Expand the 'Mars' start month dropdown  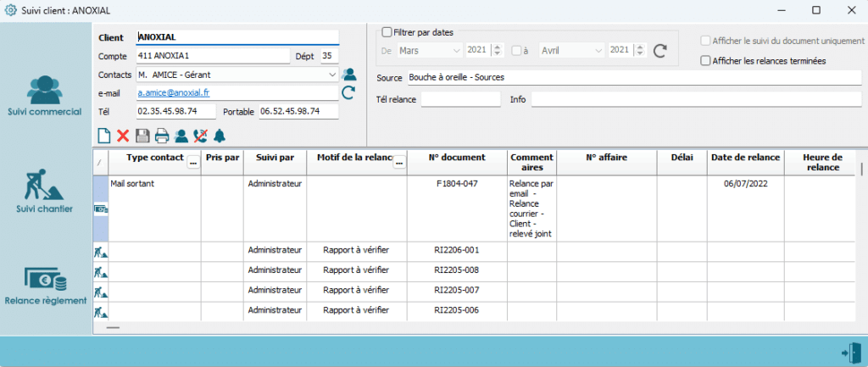[x=455, y=51]
